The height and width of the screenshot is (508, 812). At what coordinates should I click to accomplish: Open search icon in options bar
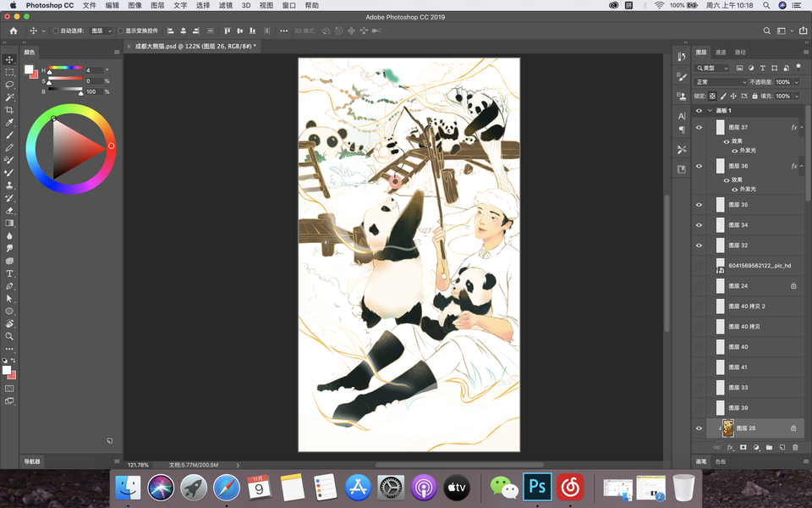point(767,30)
